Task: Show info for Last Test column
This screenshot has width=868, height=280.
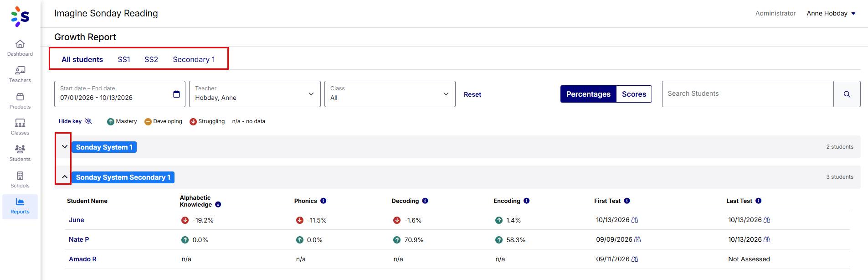Action: click(759, 201)
